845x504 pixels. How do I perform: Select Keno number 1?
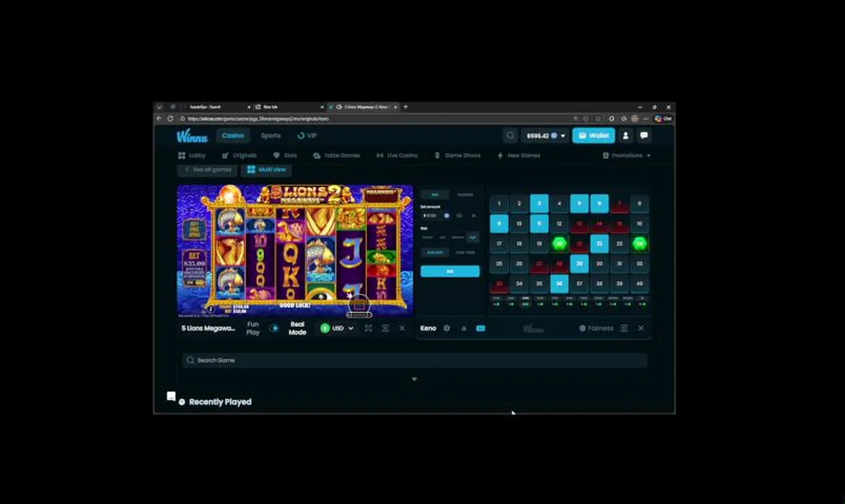(499, 204)
